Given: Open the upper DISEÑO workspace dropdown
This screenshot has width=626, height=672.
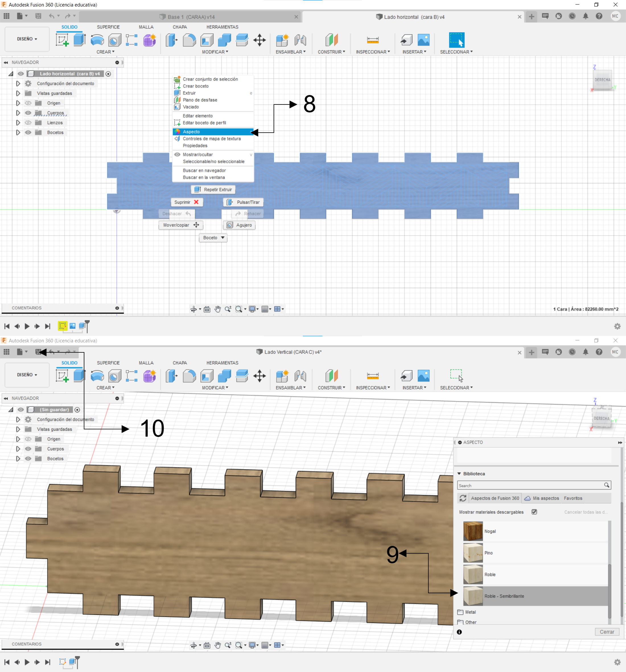Looking at the screenshot, I should 27,39.
